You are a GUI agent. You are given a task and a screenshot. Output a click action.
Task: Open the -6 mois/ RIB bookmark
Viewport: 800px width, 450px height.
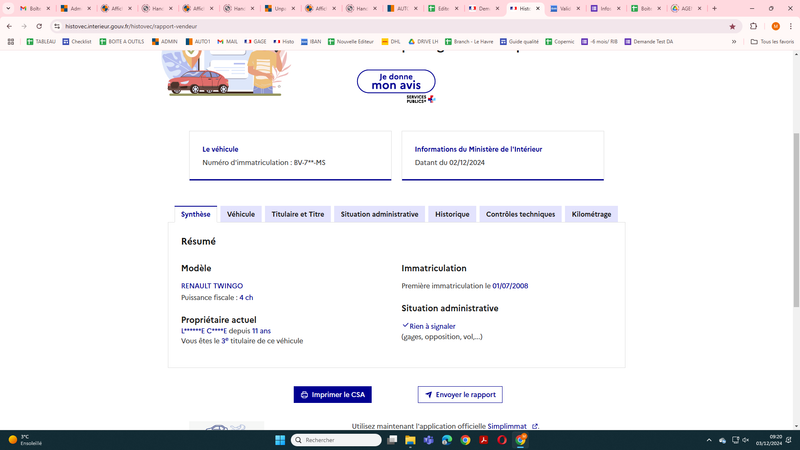point(599,42)
